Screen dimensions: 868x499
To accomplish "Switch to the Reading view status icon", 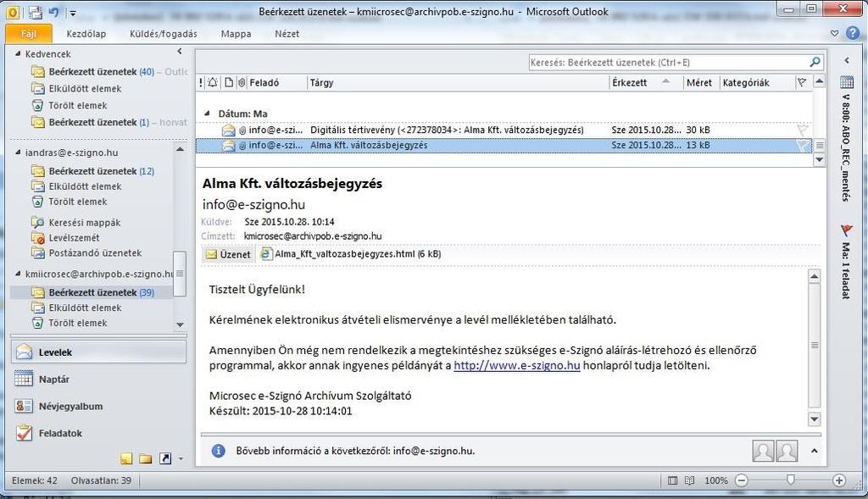I will [689, 480].
